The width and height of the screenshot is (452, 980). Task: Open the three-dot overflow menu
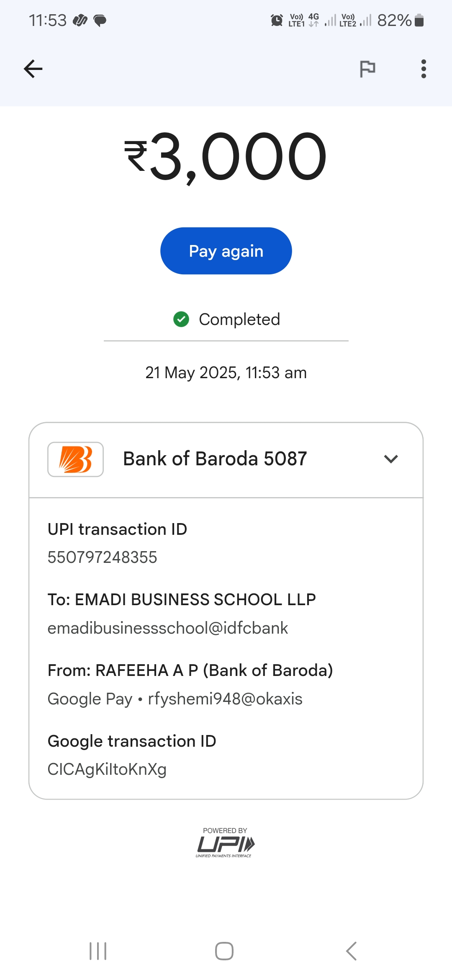424,69
